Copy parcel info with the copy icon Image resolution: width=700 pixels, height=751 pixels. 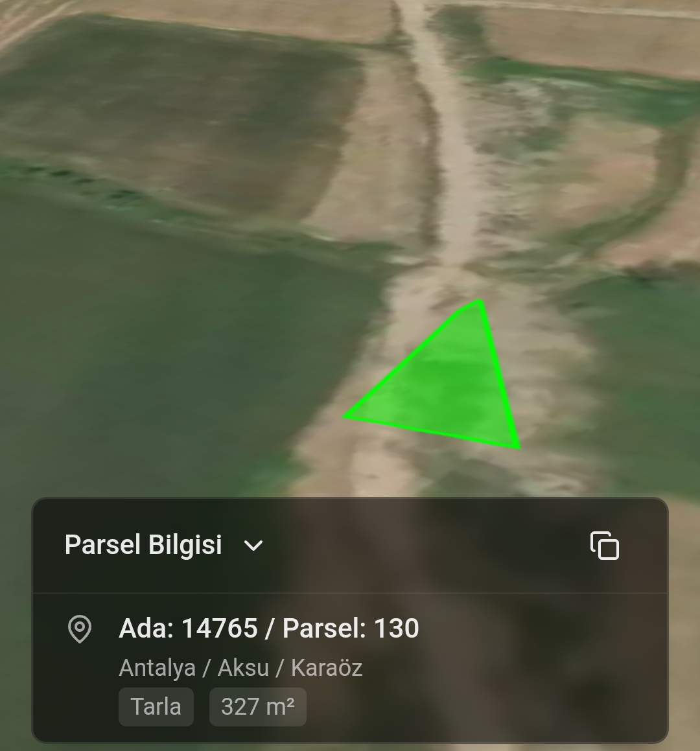click(x=605, y=545)
